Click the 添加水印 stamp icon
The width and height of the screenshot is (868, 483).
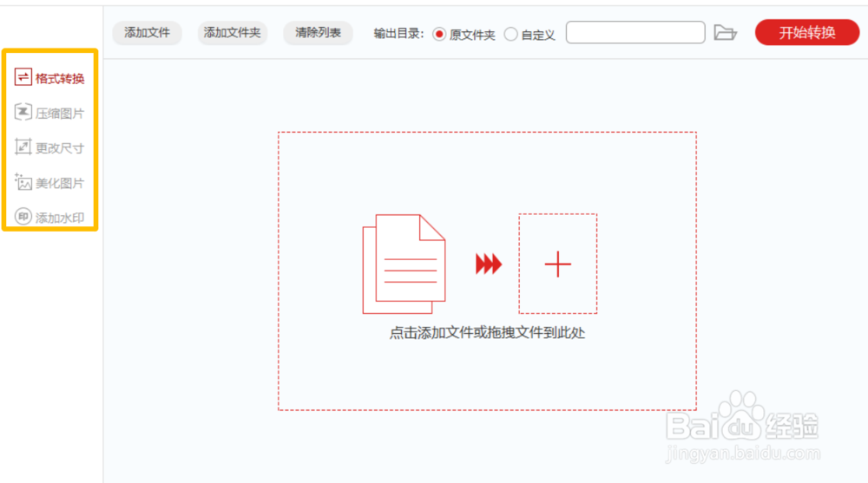click(23, 216)
